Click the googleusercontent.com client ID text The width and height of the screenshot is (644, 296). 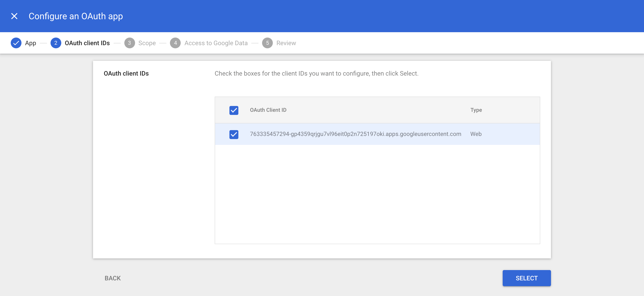click(x=355, y=134)
